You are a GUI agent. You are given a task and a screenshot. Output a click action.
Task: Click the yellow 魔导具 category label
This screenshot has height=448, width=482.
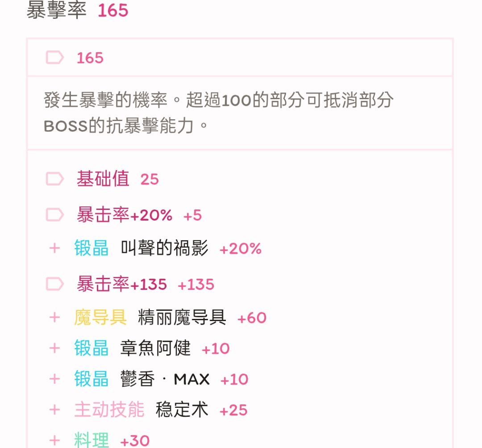point(100,318)
